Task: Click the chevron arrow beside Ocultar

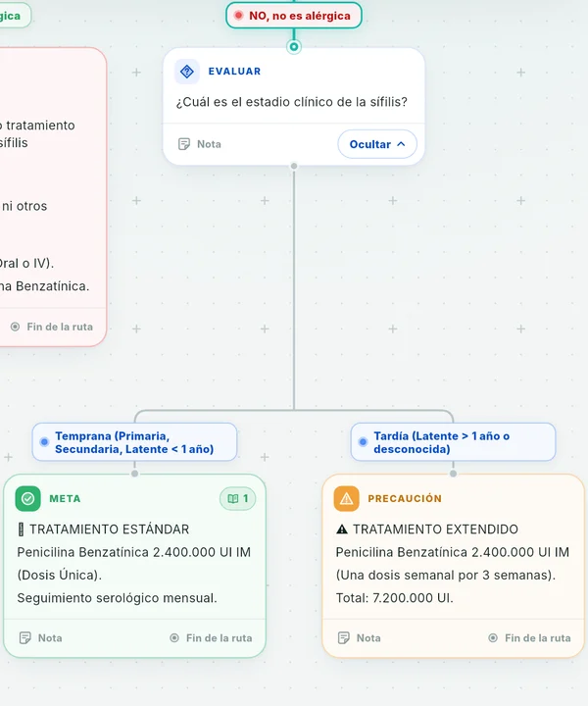Action: tap(401, 144)
